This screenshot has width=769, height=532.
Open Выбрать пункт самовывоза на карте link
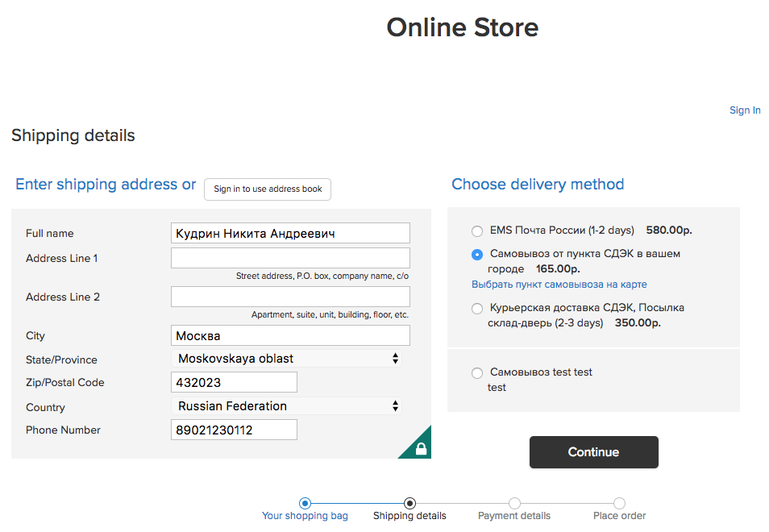559,285
